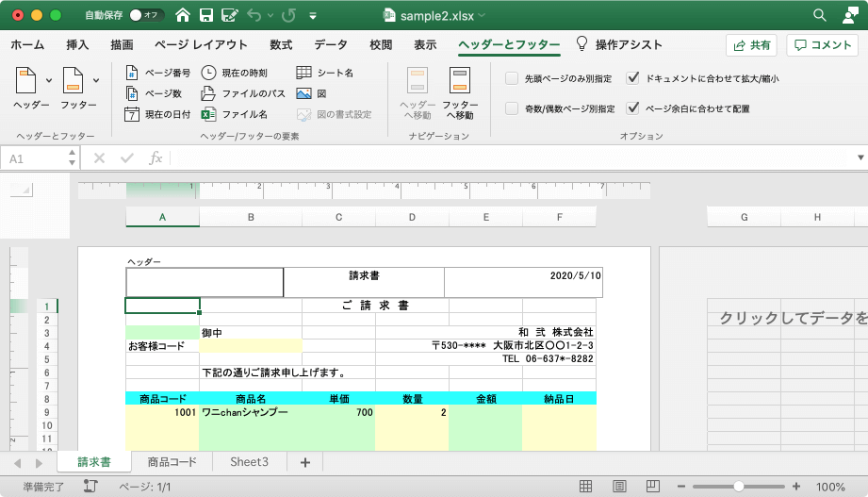Redo with the circular arrow icon

pyautogui.click(x=288, y=15)
